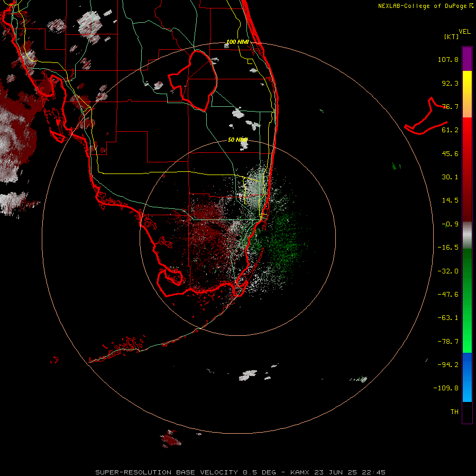Select the -16.5 velocity scale value

(x=448, y=248)
